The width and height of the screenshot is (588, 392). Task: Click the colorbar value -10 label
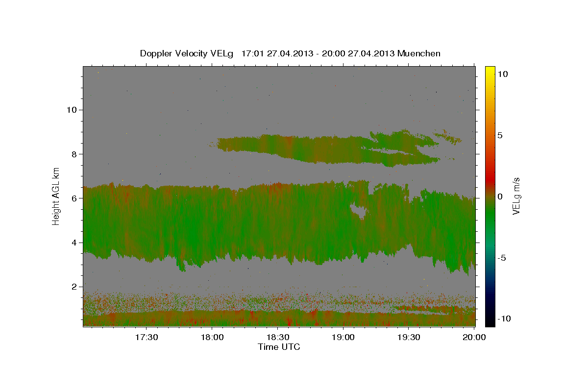[x=504, y=319]
